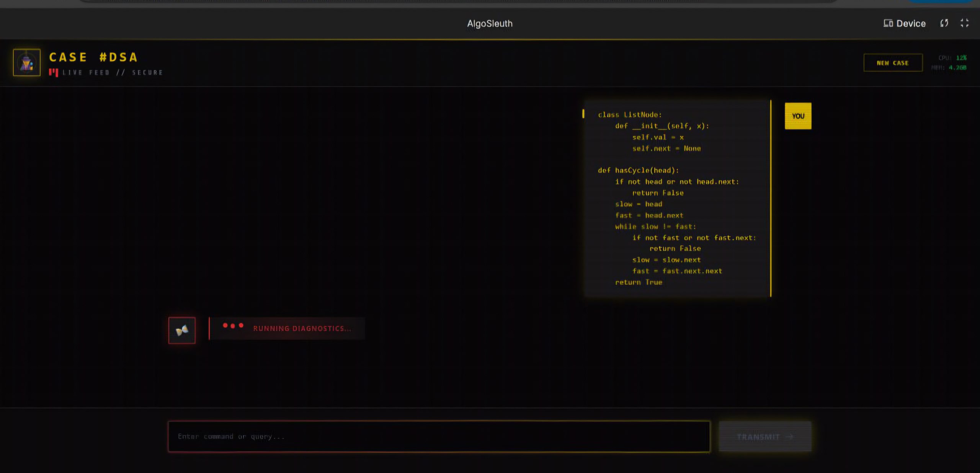
Task: Click the refresh rotate icon
Action: (x=944, y=23)
